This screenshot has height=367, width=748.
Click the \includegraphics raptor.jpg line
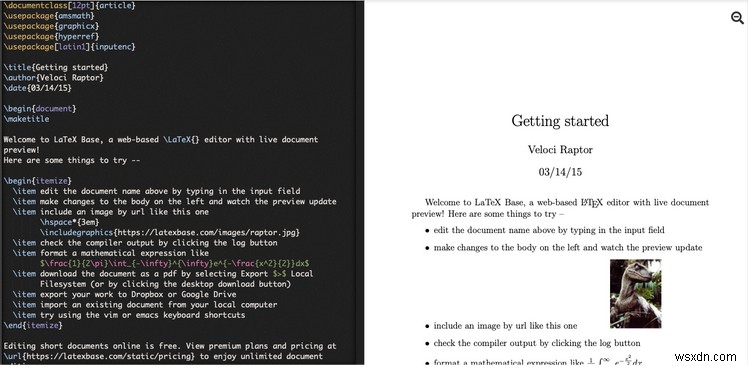click(x=170, y=232)
